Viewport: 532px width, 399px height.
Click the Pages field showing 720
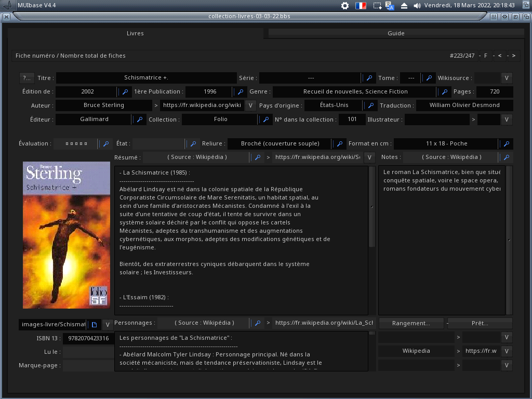[x=495, y=91]
